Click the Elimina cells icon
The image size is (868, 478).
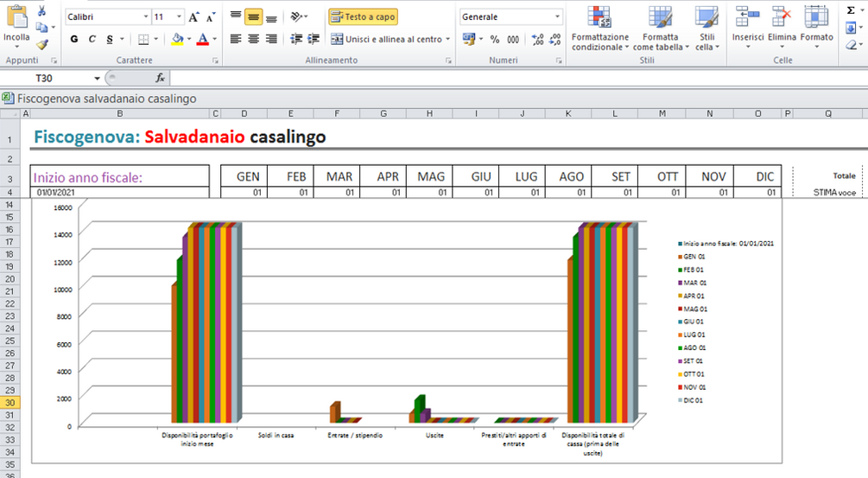click(782, 17)
